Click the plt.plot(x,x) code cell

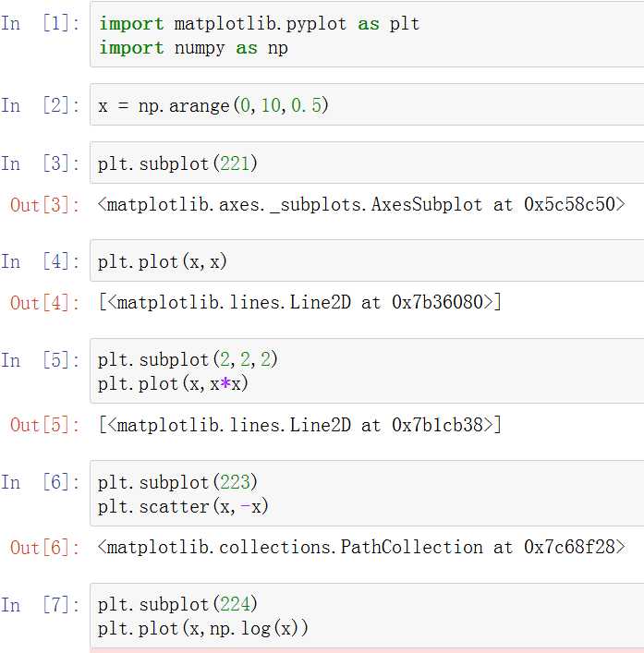pyautogui.click(x=367, y=261)
